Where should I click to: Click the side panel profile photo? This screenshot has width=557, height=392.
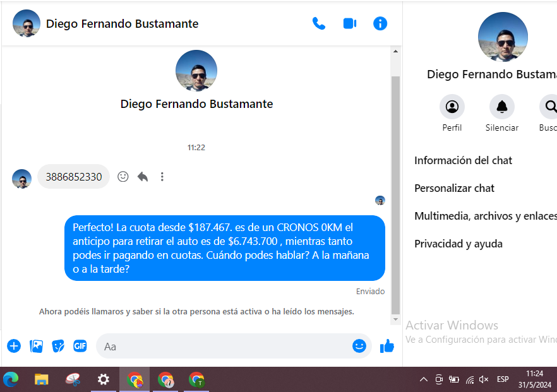point(503,37)
